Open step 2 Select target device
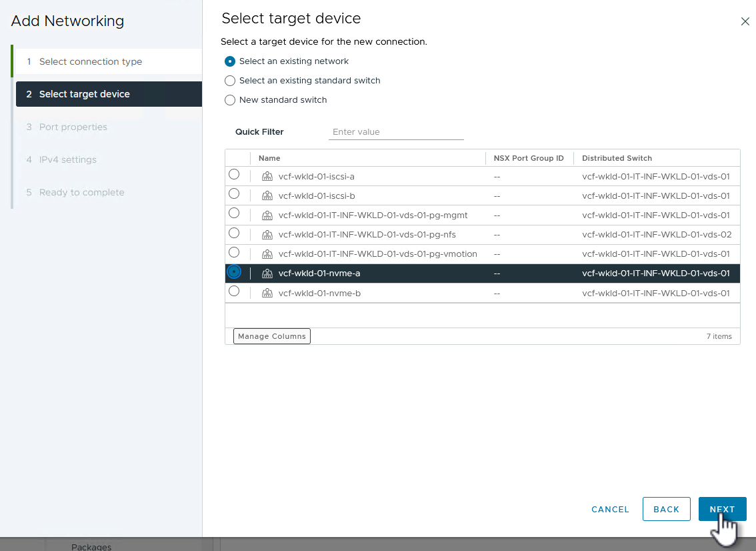This screenshot has height=551, width=756. tap(85, 94)
